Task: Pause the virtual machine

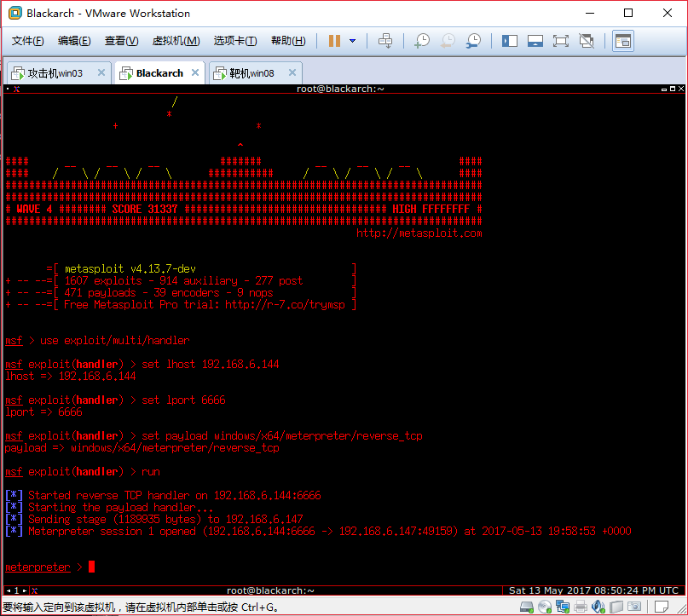Action: pyautogui.click(x=334, y=41)
